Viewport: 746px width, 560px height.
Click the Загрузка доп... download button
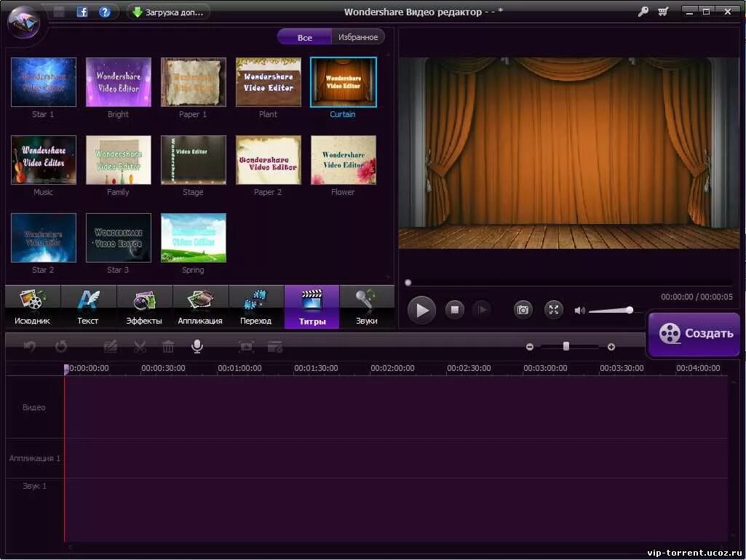[168, 12]
